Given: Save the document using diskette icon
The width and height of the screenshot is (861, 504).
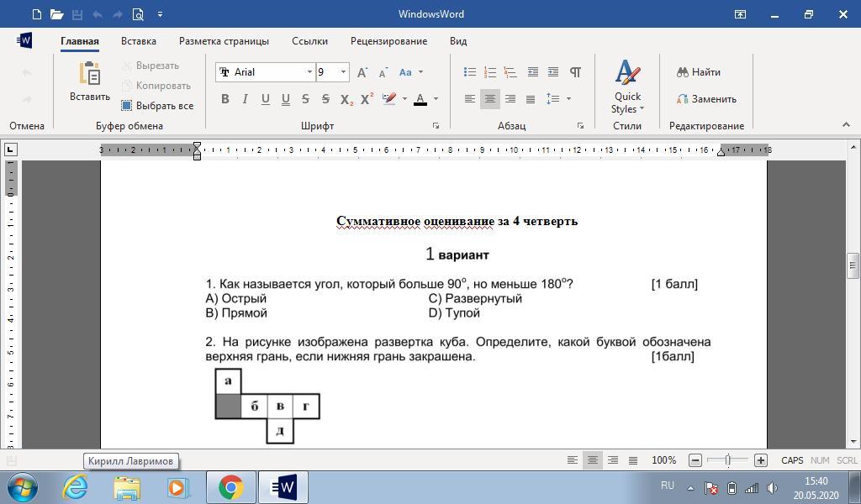Looking at the screenshot, I should 77,15.
